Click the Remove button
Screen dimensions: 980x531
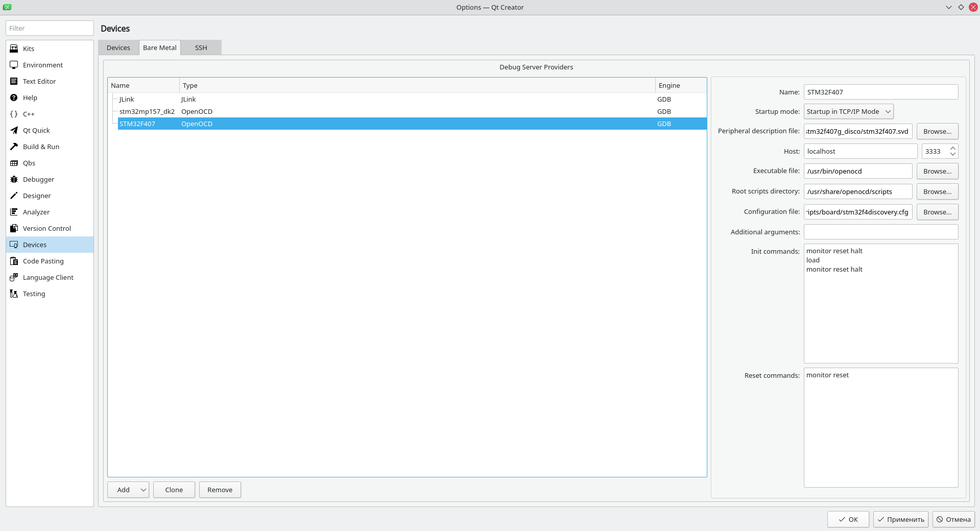220,490
